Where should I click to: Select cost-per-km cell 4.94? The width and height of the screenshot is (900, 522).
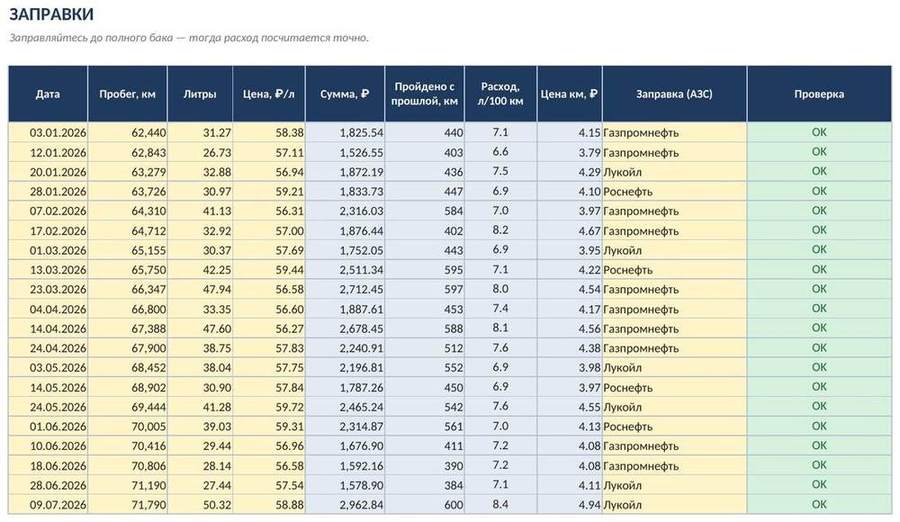[569, 505]
